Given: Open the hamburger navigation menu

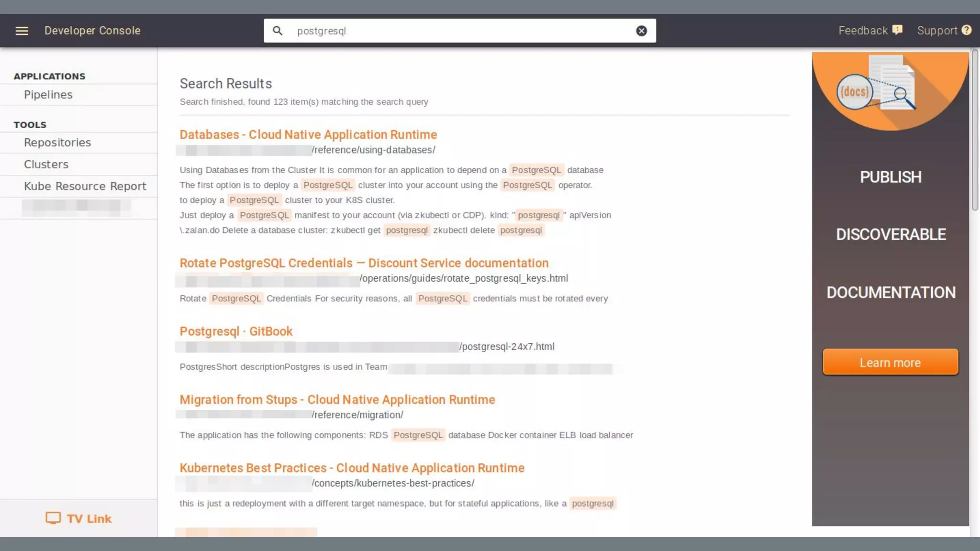Looking at the screenshot, I should point(22,31).
